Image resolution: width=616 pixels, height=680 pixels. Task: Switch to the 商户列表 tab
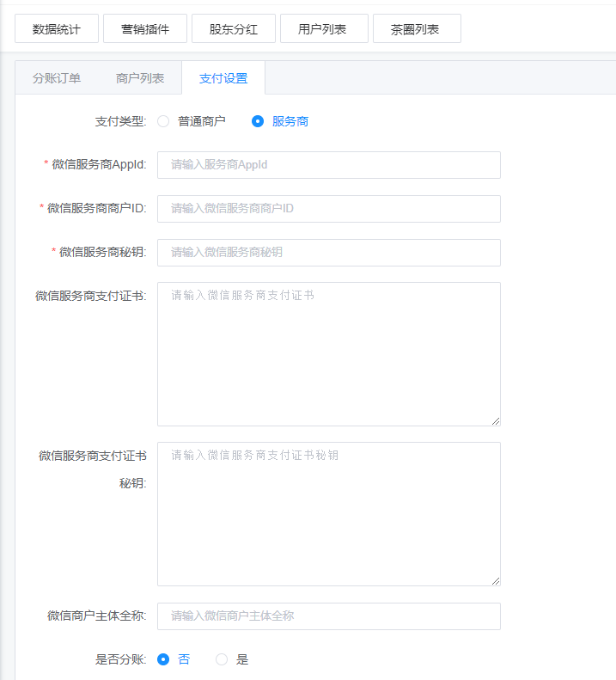(140, 78)
